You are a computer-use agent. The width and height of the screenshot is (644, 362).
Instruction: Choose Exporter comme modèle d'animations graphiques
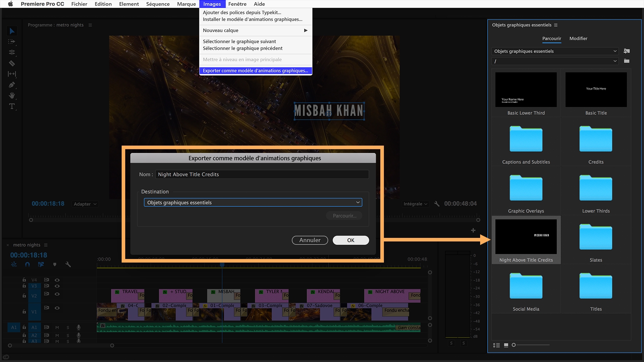coord(255,70)
